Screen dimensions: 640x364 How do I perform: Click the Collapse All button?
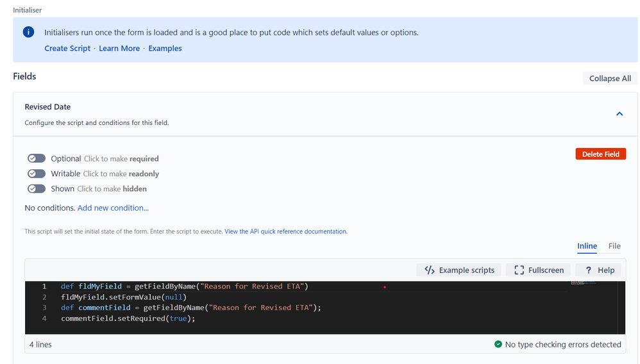point(610,78)
